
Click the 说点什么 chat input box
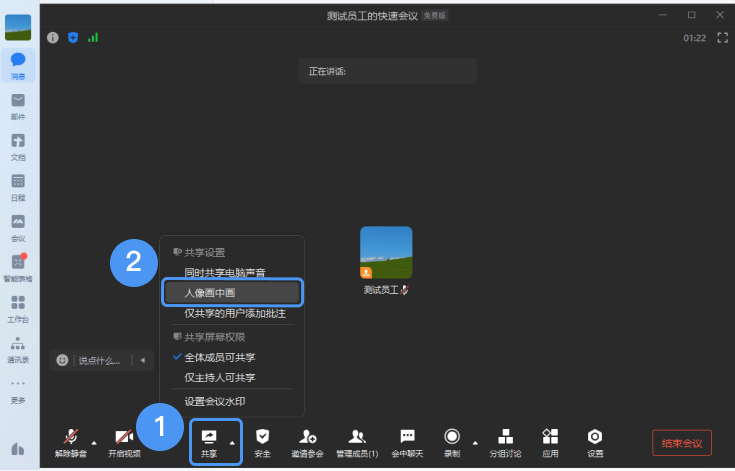point(100,360)
